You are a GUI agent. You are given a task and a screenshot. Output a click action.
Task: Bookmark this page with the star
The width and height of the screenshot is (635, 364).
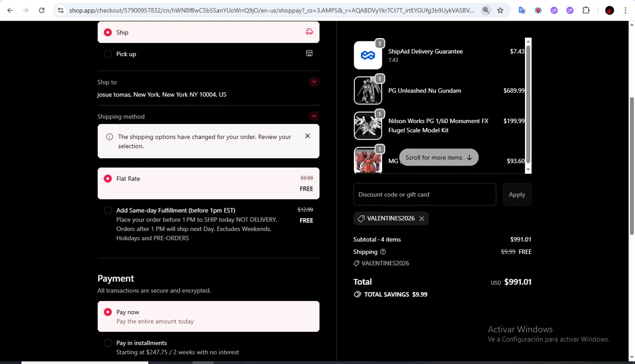(x=500, y=10)
